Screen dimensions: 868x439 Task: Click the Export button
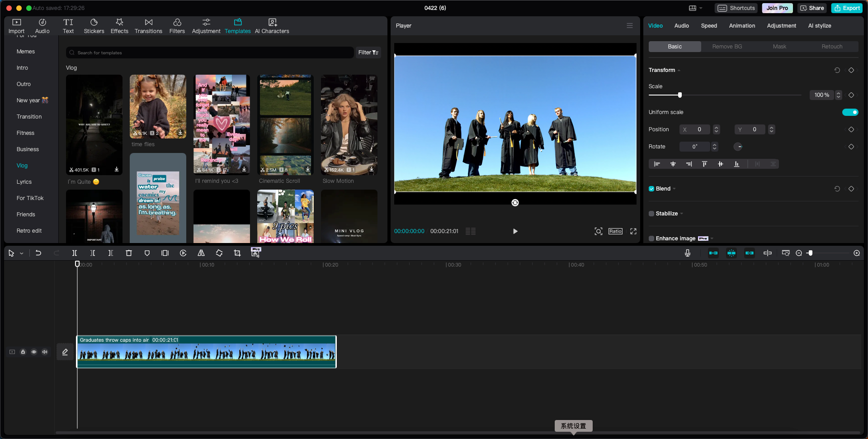pyautogui.click(x=847, y=8)
